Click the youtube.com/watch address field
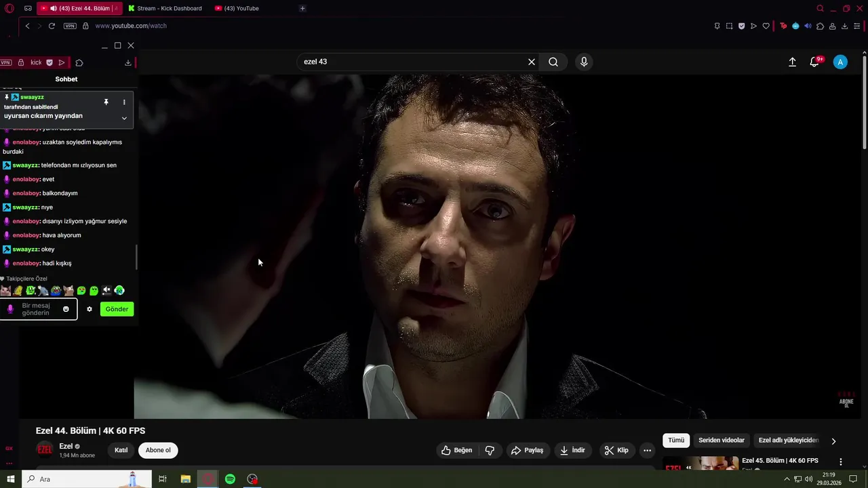Viewport: 868px width, 488px height. point(131,26)
